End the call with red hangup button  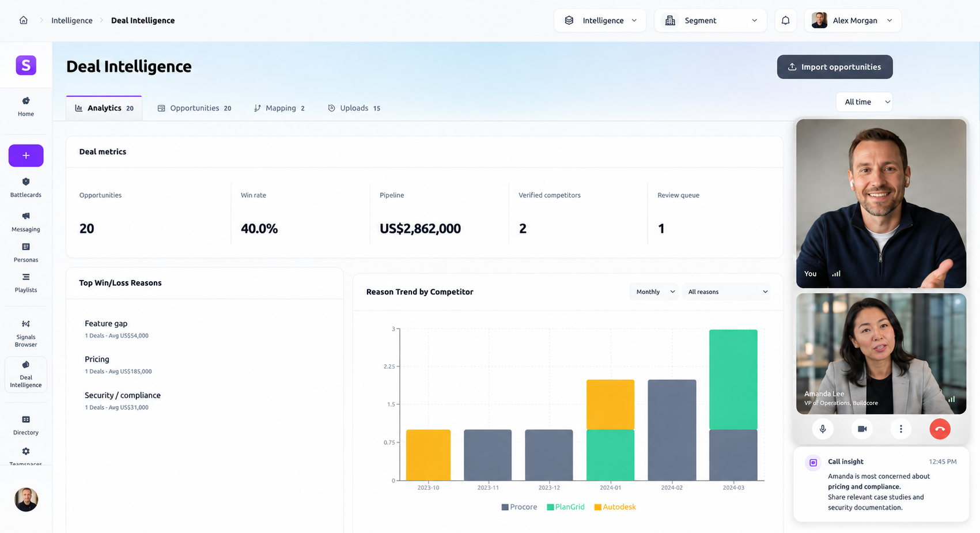click(x=940, y=429)
